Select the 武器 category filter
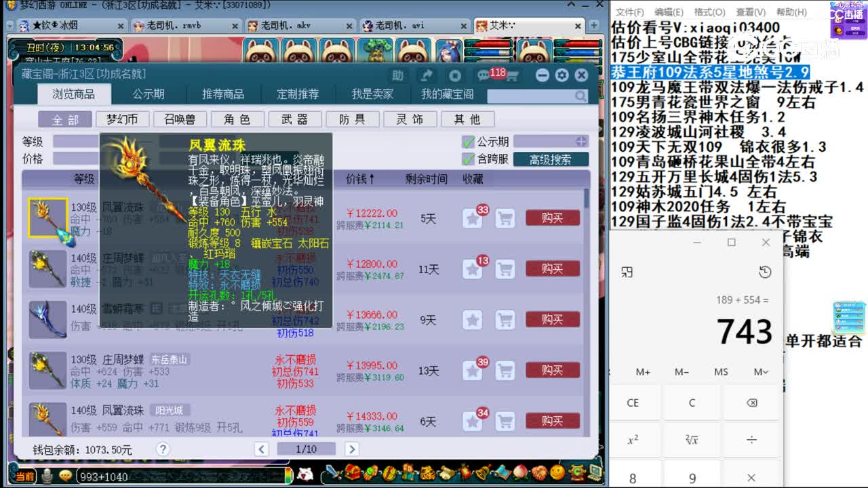The height and width of the screenshot is (488, 868). click(295, 119)
